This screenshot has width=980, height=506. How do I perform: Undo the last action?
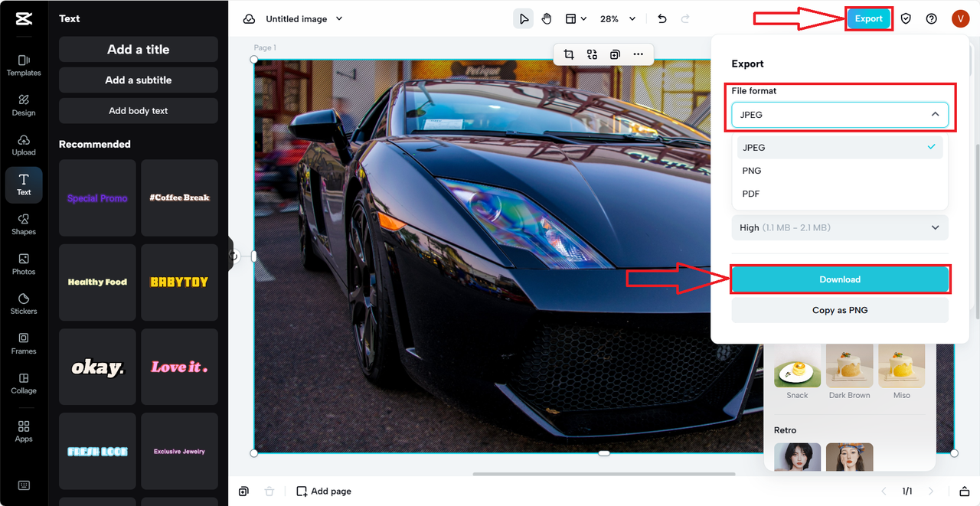point(662,19)
